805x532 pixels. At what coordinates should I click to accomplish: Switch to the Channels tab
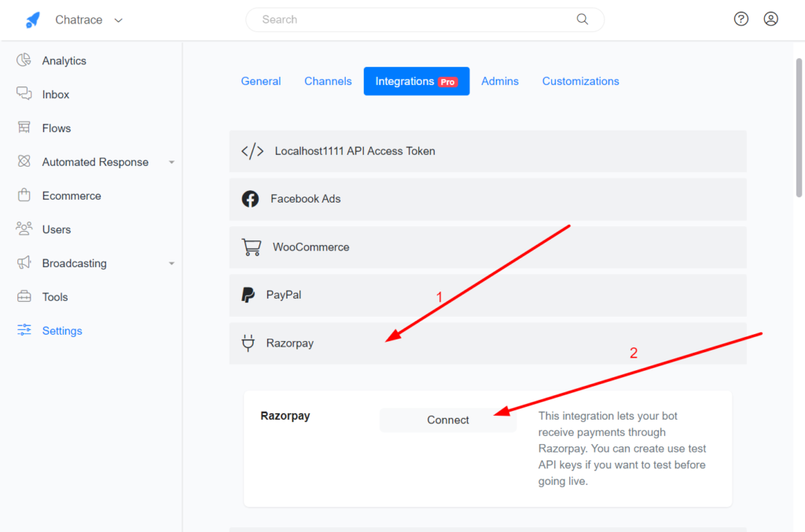point(328,81)
